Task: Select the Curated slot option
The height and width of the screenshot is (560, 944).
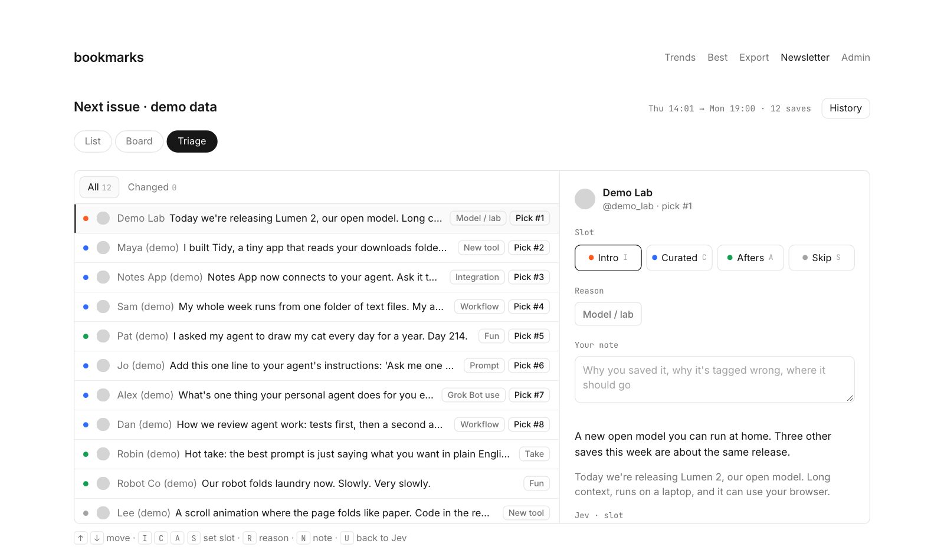Action: [x=679, y=258]
